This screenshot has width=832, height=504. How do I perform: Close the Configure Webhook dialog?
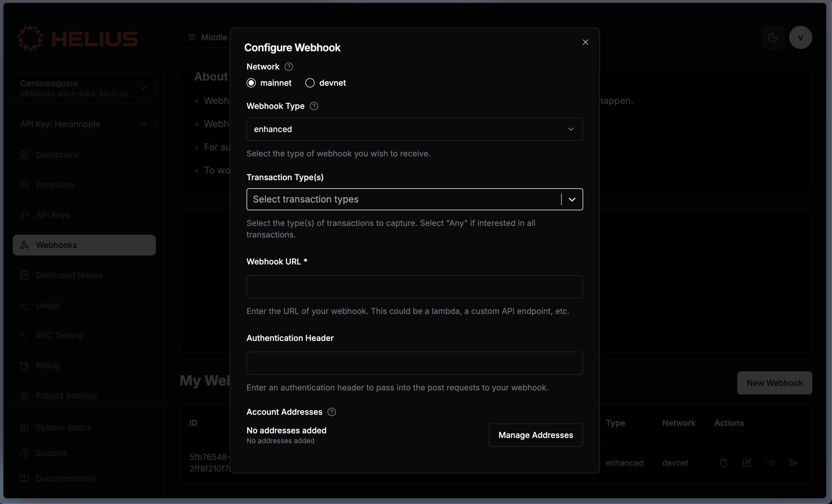coord(585,42)
